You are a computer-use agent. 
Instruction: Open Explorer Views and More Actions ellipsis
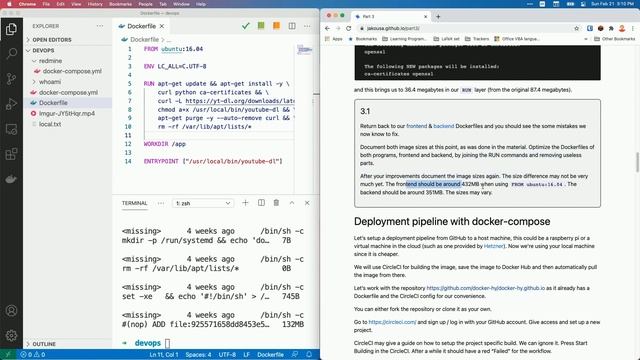click(x=100, y=26)
